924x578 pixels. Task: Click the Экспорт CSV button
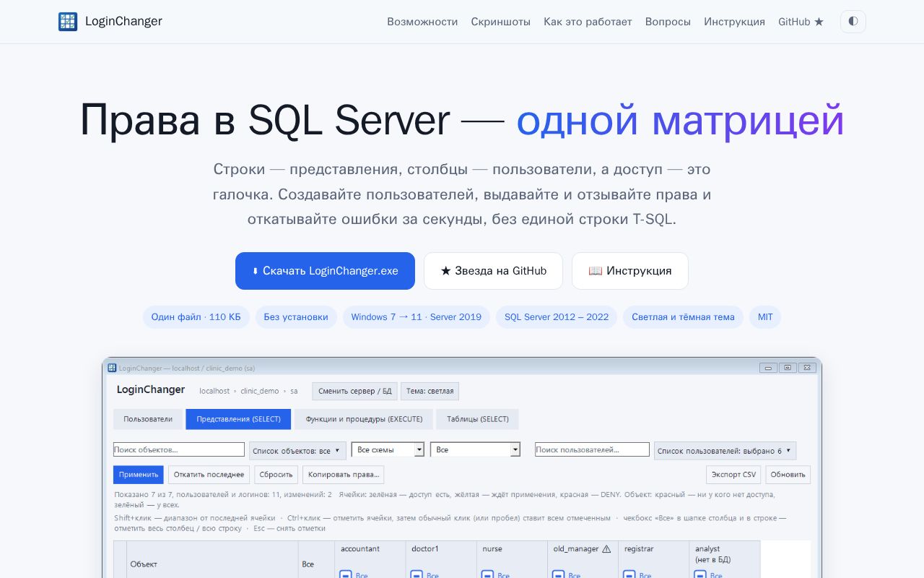(x=733, y=475)
